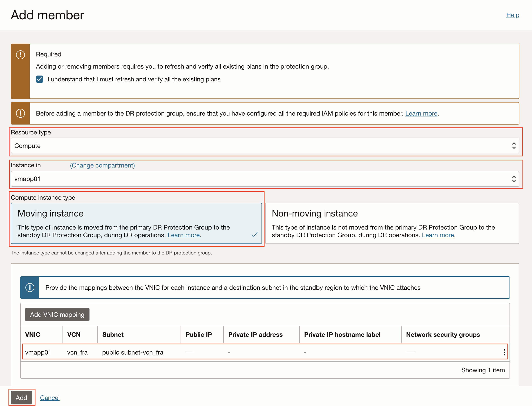Click the blue info icon about VNIC mappings

click(30, 287)
